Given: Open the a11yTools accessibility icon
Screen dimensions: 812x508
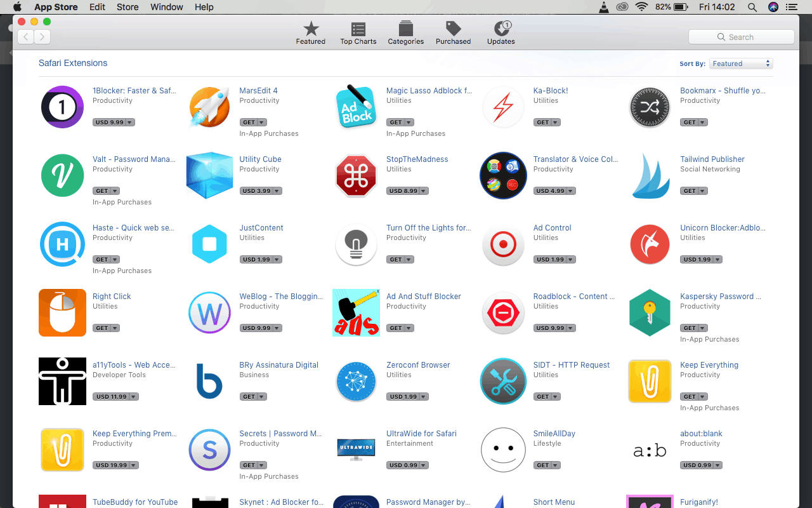Looking at the screenshot, I should (x=62, y=381).
